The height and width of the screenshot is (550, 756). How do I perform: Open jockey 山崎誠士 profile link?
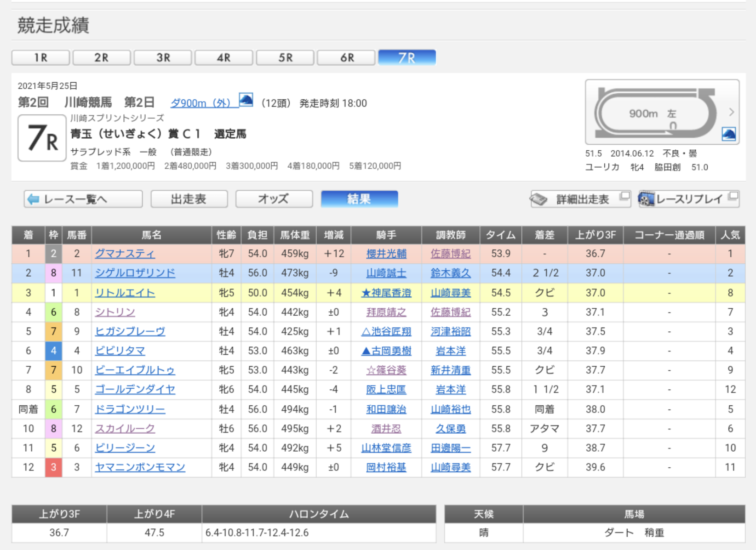tap(386, 273)
